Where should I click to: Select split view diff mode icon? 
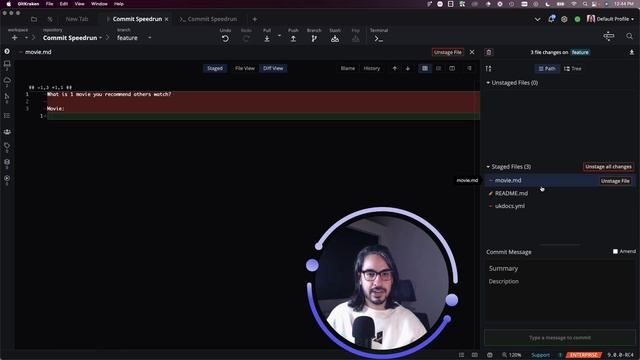click(452, 69)
